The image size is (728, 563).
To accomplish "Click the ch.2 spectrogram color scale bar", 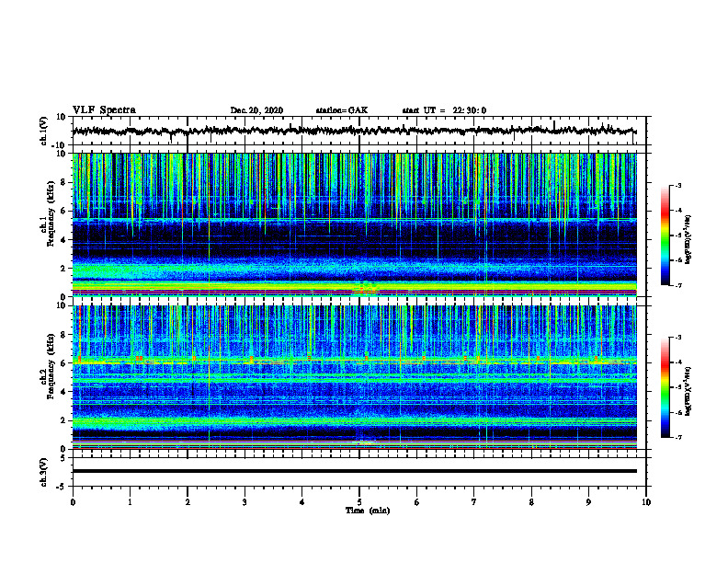I will click(x=665, y=387).
